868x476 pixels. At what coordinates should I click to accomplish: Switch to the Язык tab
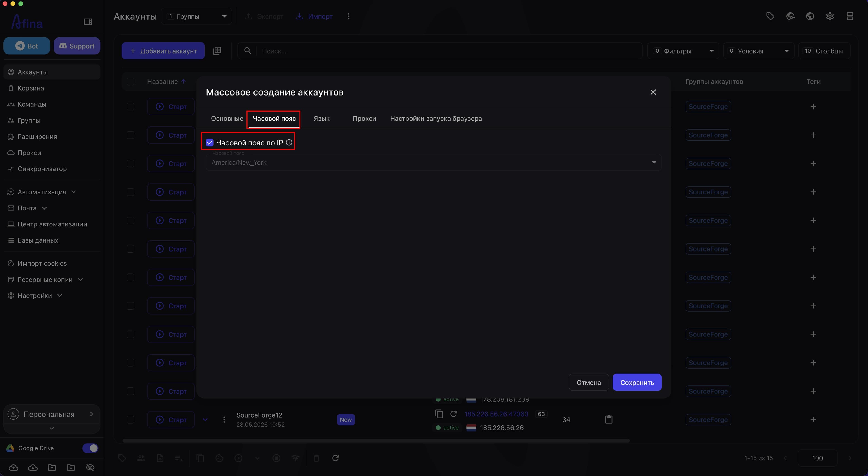pyautogui.click(x=321, y=119)
